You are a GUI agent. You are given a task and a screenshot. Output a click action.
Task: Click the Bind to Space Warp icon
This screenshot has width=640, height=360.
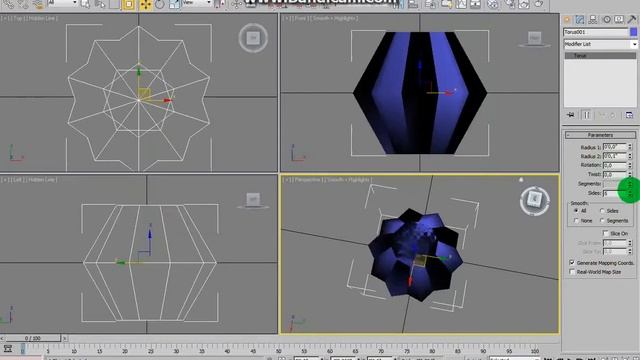tap(38, 4)
